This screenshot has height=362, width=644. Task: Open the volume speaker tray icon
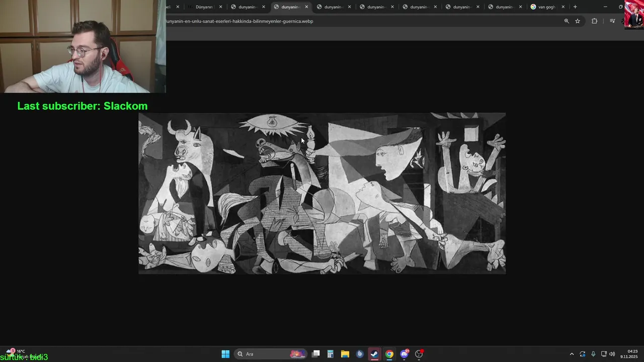click(x=612, y=354)
